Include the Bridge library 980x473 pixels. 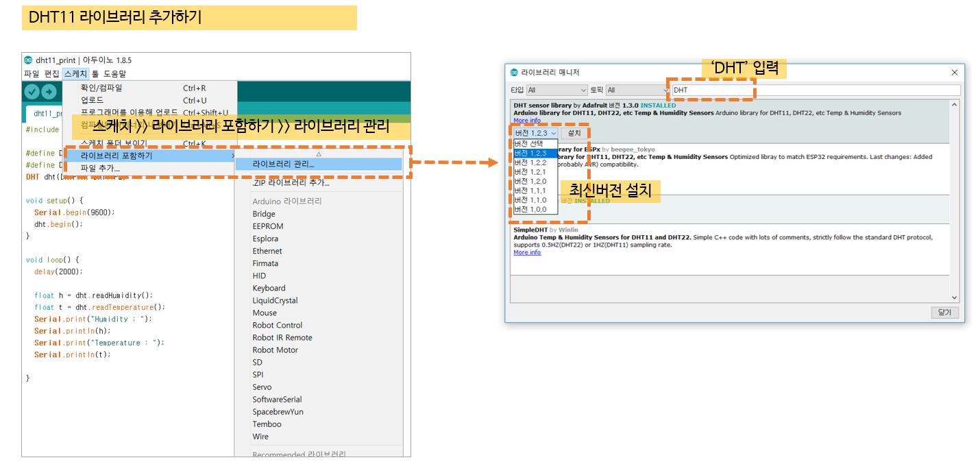pos(264,214)
